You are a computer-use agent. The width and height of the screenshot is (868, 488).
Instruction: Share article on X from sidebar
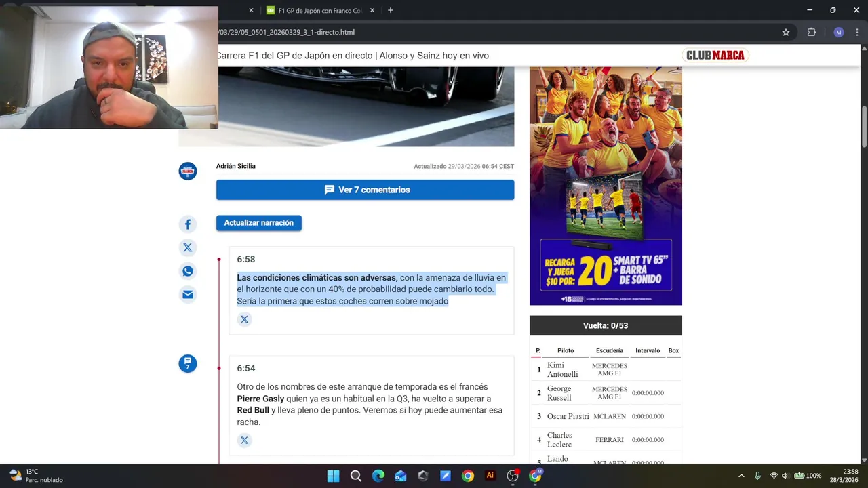188,247
